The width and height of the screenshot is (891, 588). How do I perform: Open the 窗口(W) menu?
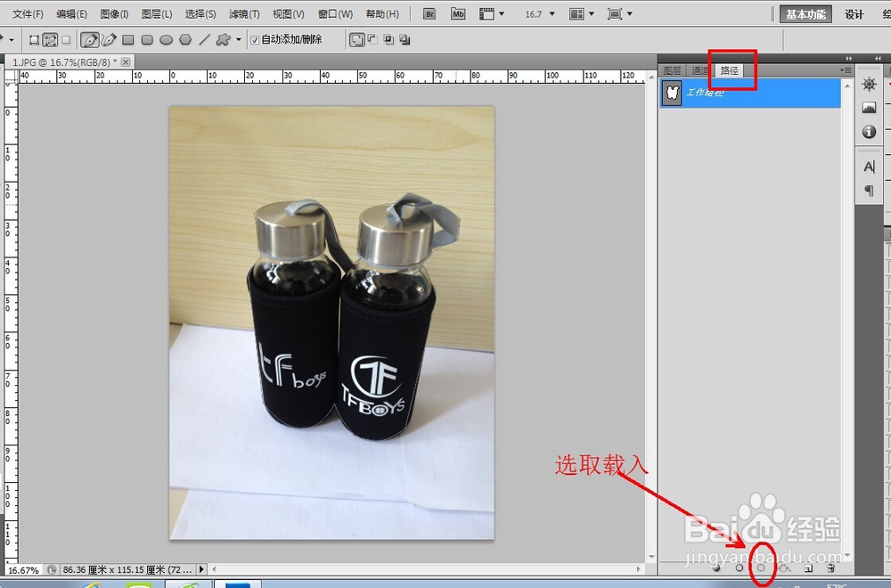point(335,14)
